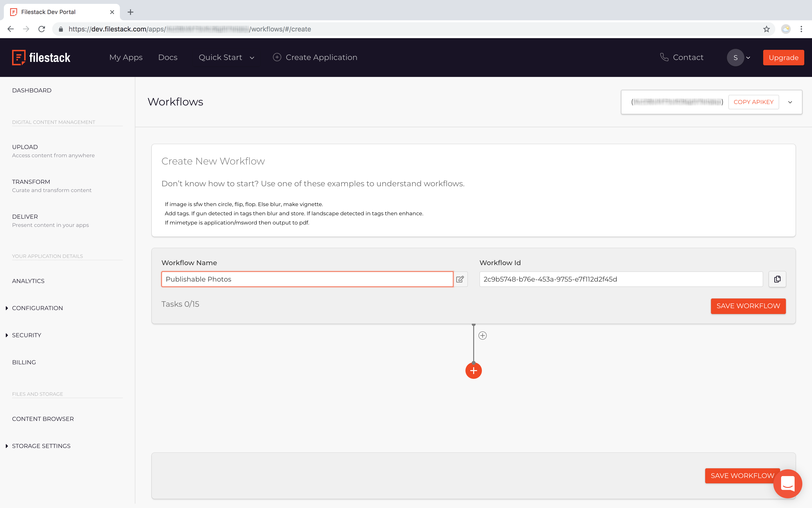Click the edit workflow name pencil icon
Viewport: 812px width, 508px height.
pos(460,279)
